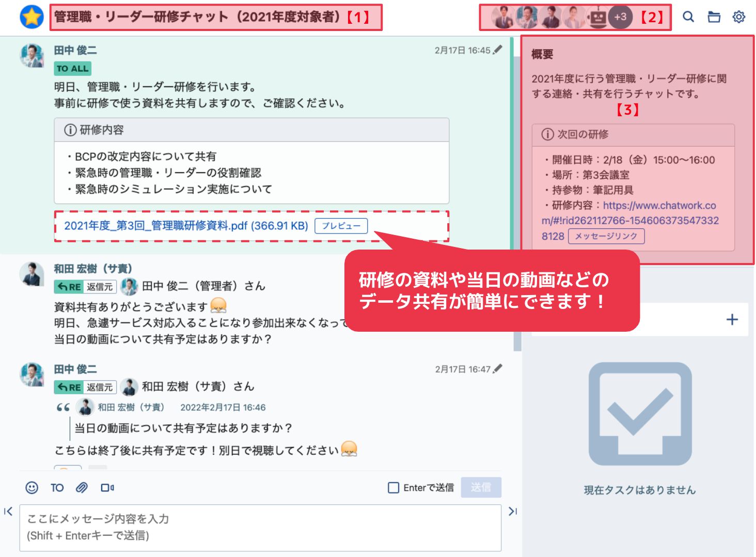Start a video call with camera icon
Image resolution: width=756 pixels, height=557 pixels.
click(107, 488)
